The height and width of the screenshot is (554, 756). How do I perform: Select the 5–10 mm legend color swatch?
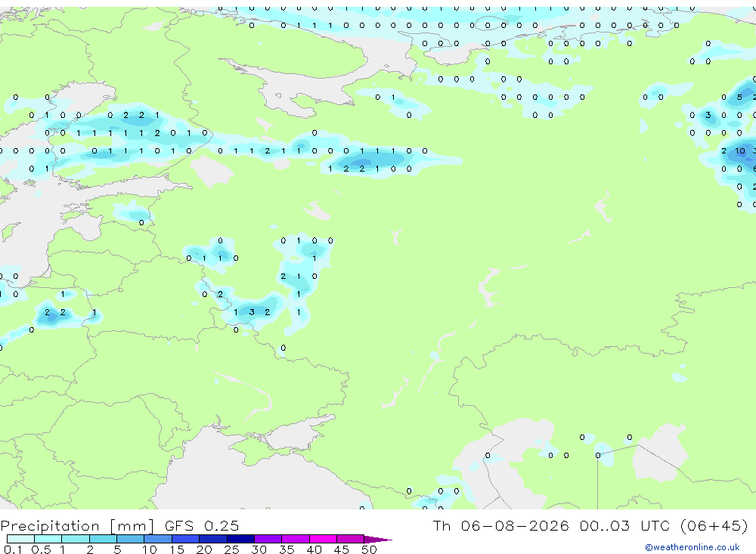(x=131, y=539)
